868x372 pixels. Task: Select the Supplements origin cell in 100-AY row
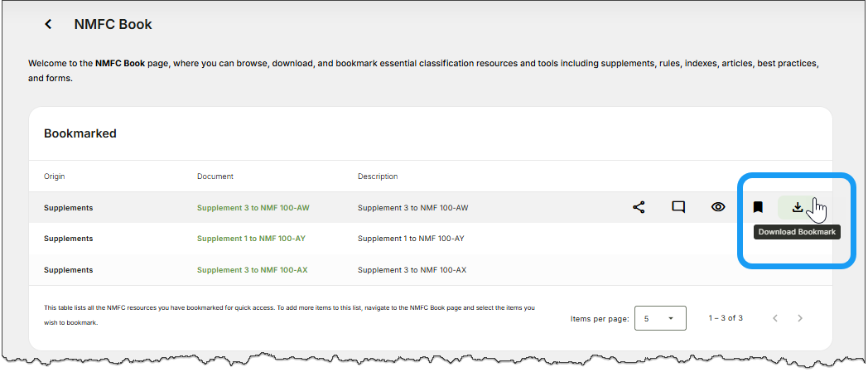[x=68, y=239]
